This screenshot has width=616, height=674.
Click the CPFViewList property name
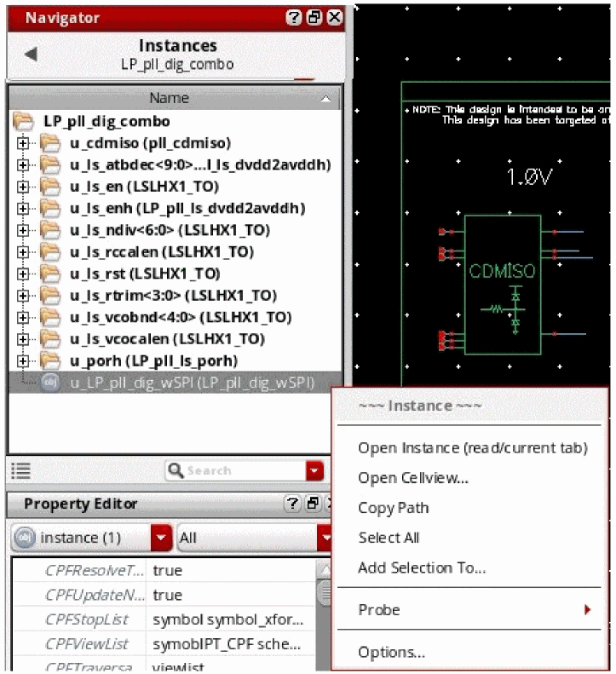tap(87, 644)
